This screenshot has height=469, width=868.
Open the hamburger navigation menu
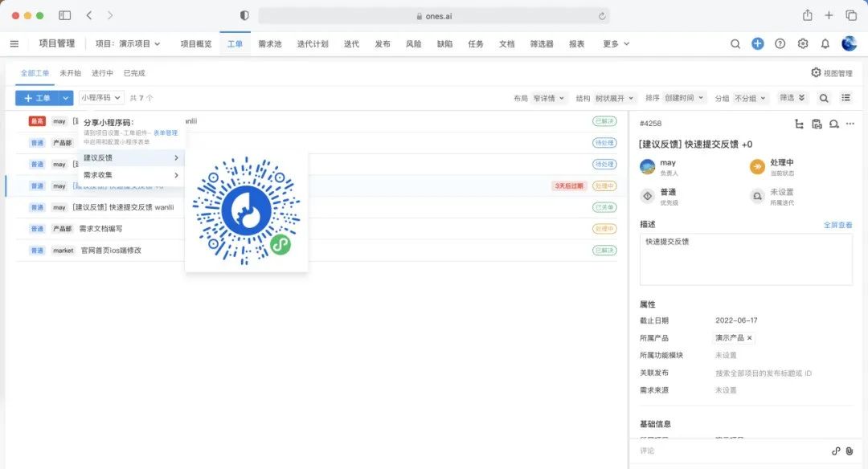pyautogui.click(x=14, y=43)
